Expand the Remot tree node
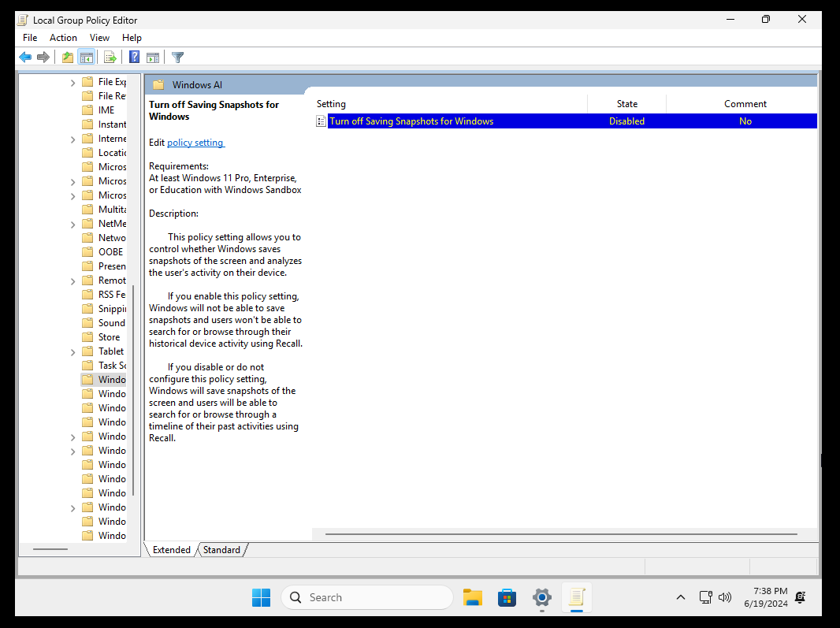This screenshot has height=628, width=840. (x=72, y=281)
